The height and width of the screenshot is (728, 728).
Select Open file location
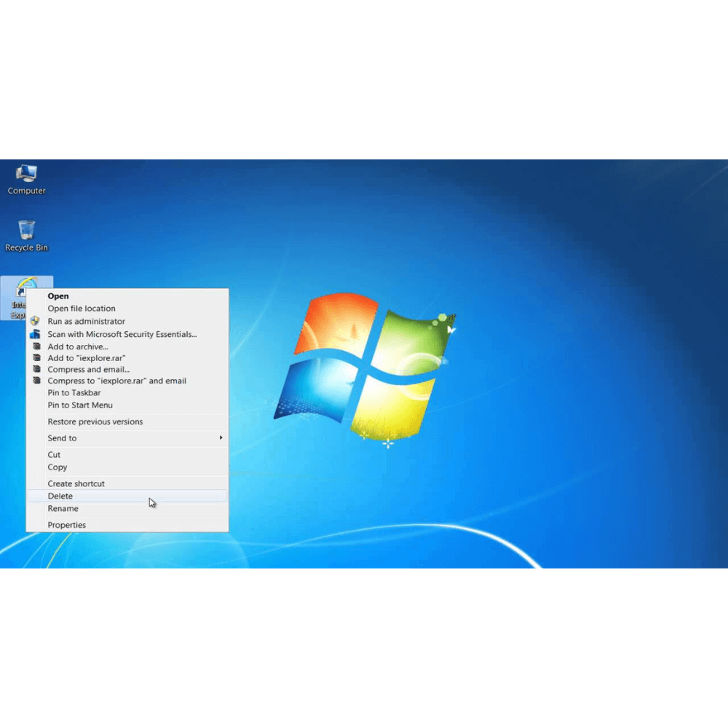(82, 309)
